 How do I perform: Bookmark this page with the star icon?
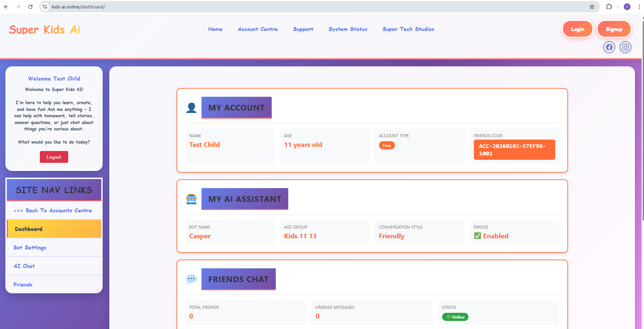pos(592,7)
